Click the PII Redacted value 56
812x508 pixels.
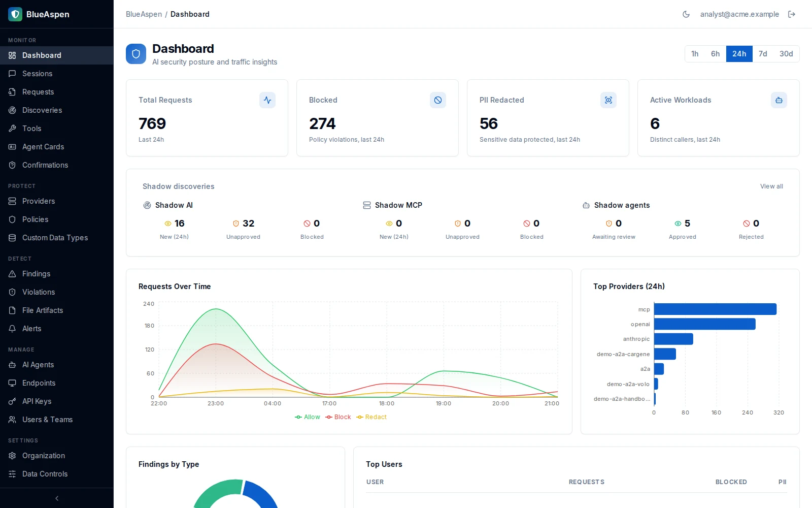(489, 123)
